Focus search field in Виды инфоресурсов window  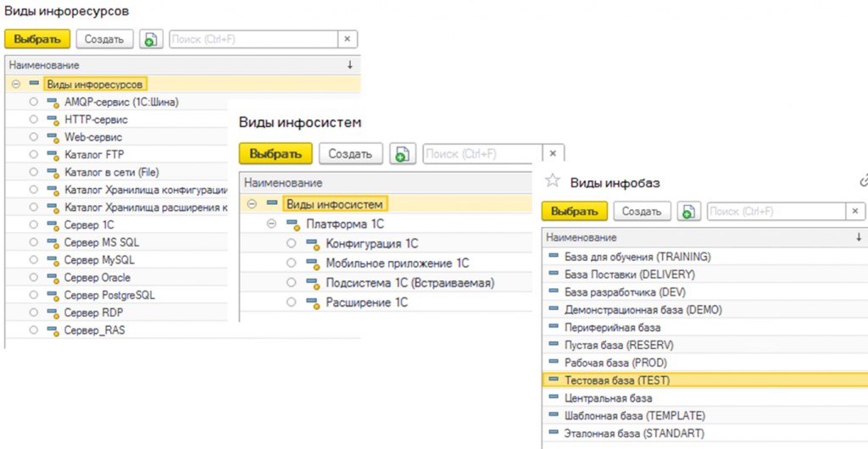[x=253, y=39]
